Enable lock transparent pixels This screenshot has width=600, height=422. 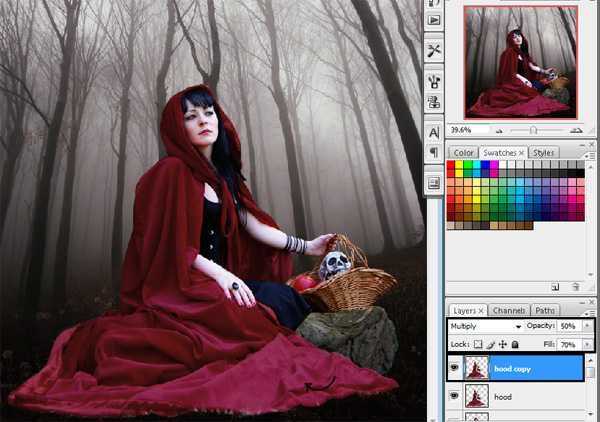(479, 344)
